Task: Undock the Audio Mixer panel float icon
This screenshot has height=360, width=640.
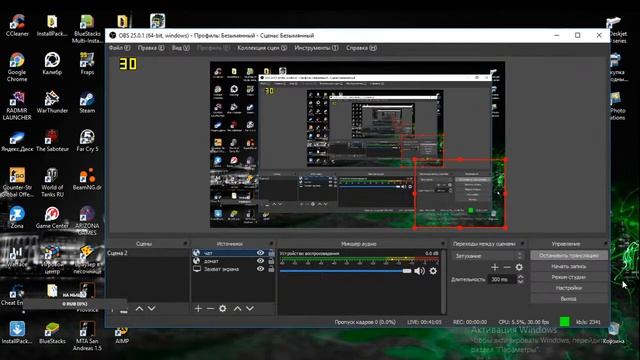Action: click(443, 243)
